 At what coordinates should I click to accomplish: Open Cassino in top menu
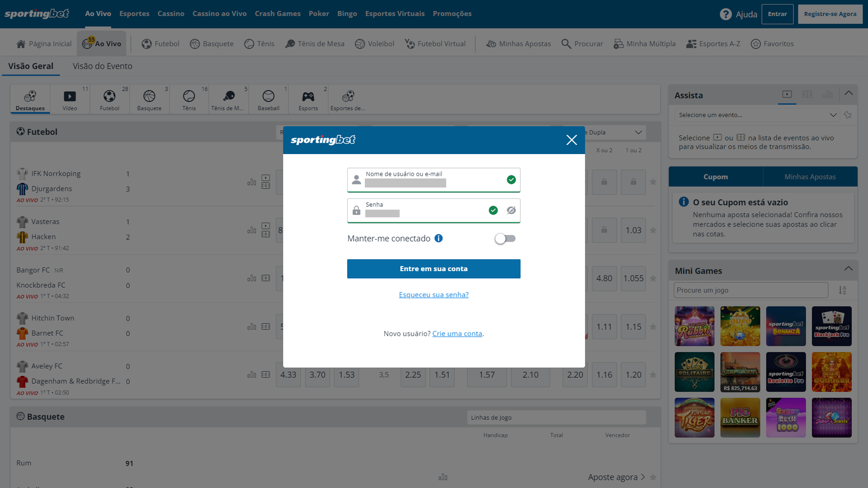point(171,14)
